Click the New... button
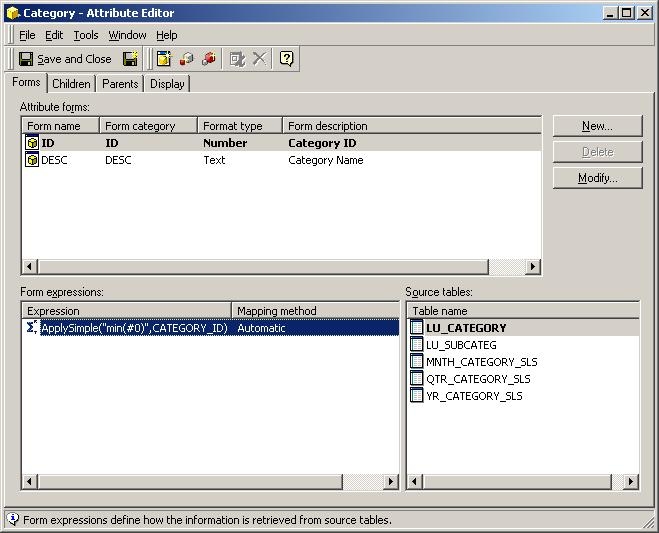This screenshot has width=659, height=533. (x=597, y=126)
